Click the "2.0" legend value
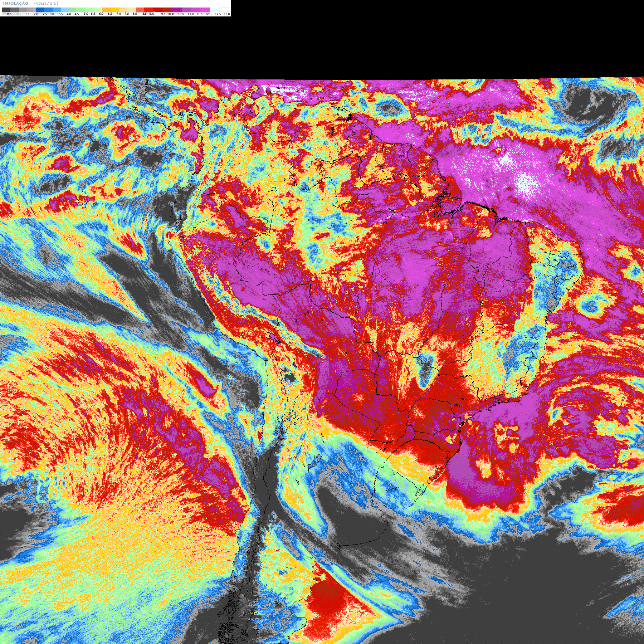 point(36,14)
